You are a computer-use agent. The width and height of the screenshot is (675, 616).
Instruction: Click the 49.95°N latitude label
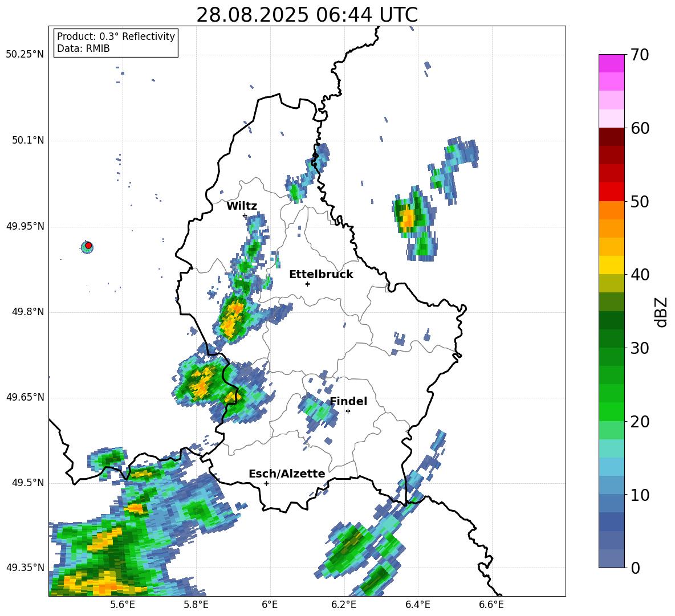coord(25,226)
